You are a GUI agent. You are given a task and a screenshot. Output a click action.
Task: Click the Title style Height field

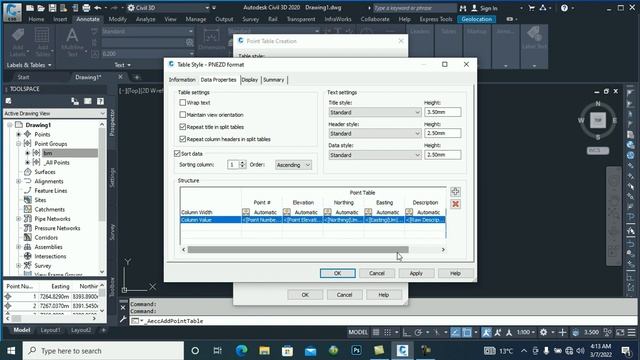(x=442, y=112)
